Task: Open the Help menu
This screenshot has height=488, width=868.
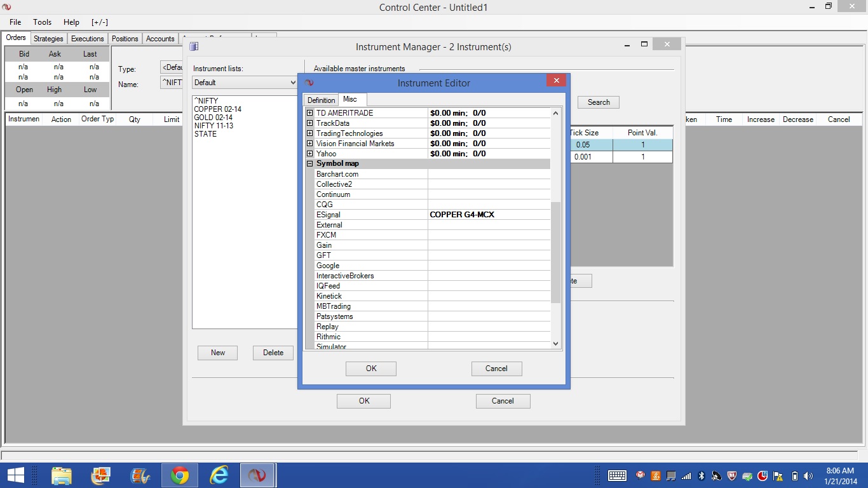Action: point(71,22)
